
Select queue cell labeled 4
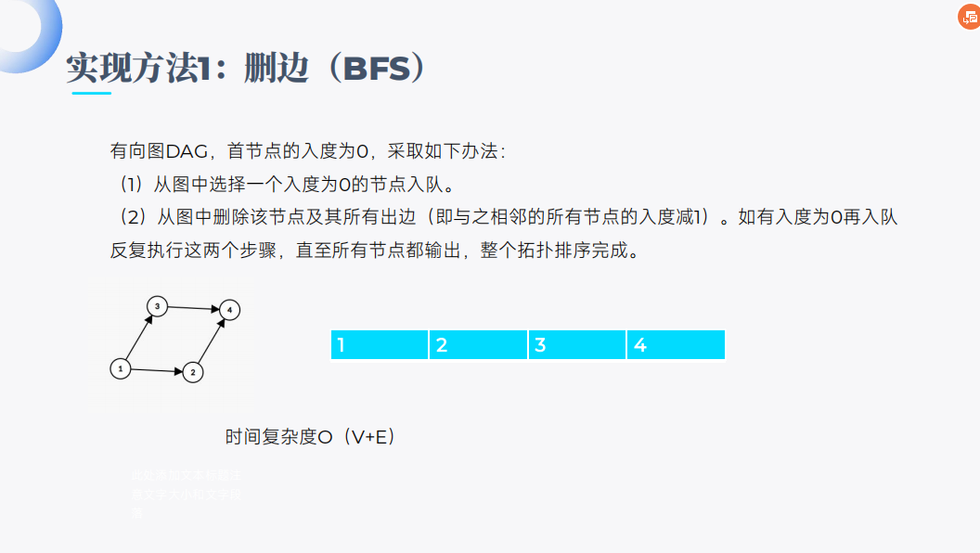676,344
